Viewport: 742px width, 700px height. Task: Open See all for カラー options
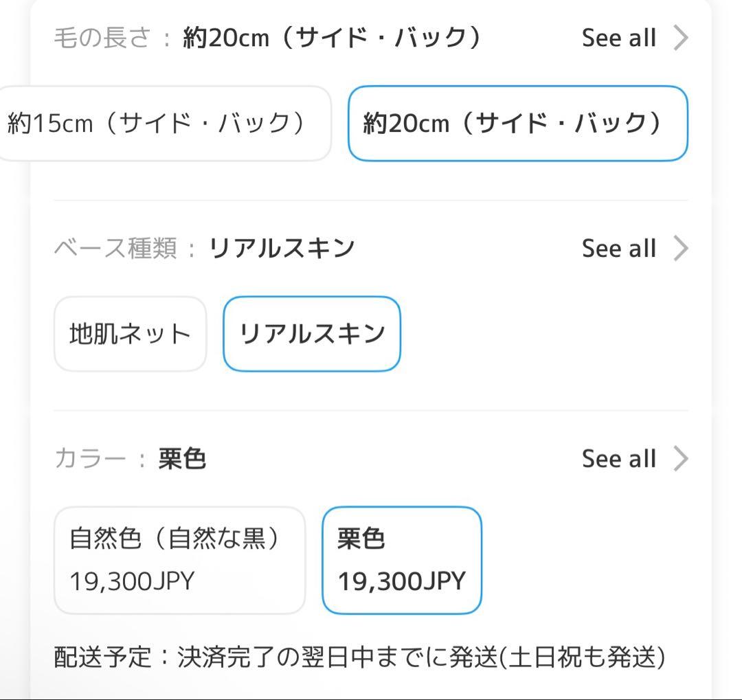pos(618,458)
